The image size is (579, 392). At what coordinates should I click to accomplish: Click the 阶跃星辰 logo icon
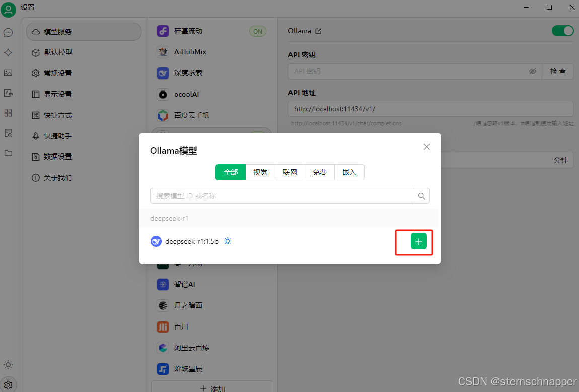pyautogui.click(x=163, y=369)
